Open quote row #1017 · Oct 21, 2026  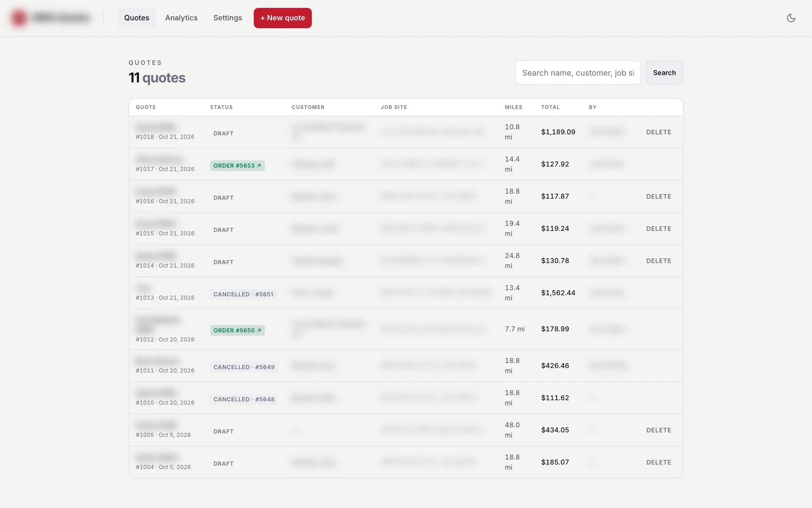click(406, 164)
